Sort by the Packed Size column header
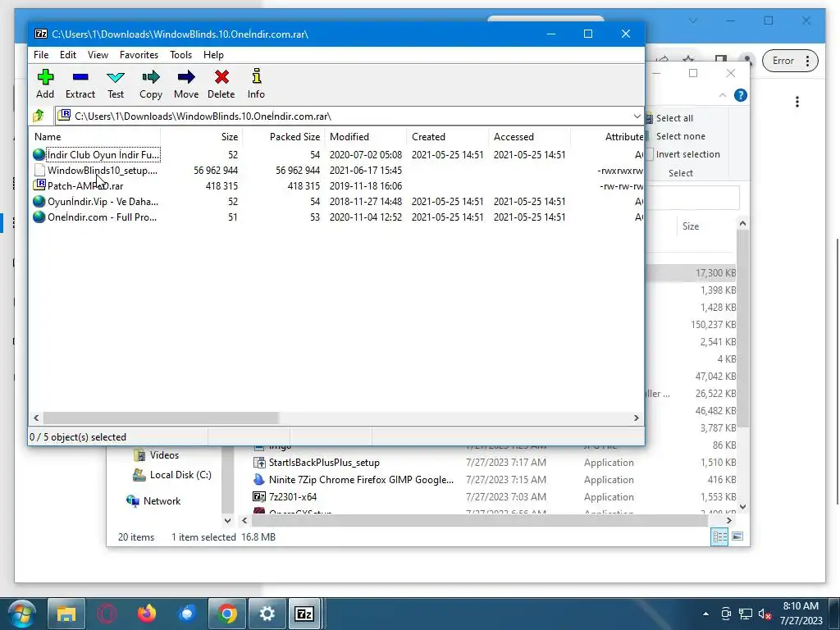Viewport: 840px width, 630px height. pos(283,137)
